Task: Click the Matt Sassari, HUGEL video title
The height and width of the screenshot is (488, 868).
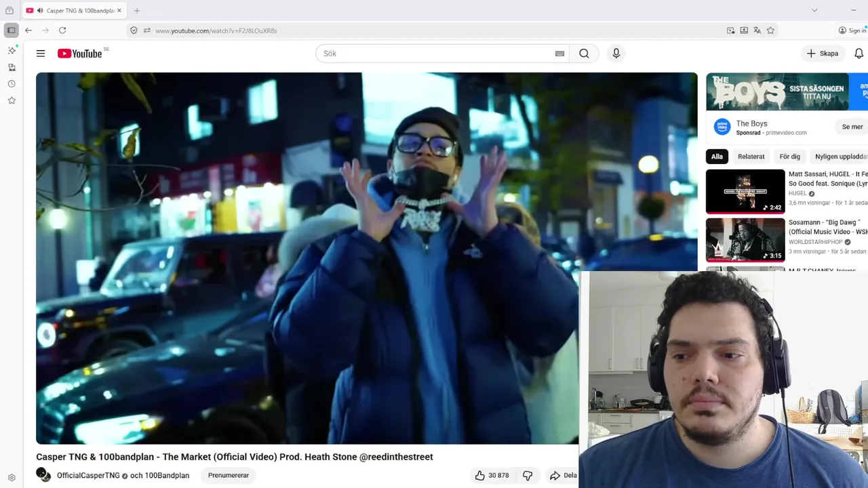Action: click(x=828, y=179)
